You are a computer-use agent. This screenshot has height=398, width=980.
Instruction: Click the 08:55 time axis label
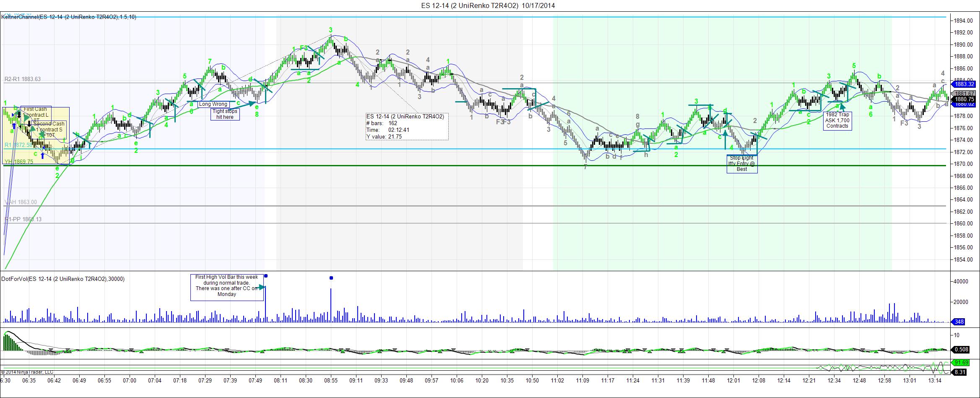tap(331, 380)
